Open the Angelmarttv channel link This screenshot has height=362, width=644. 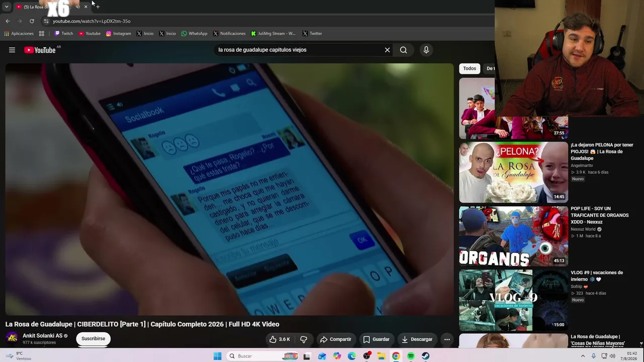pos(582,165)
